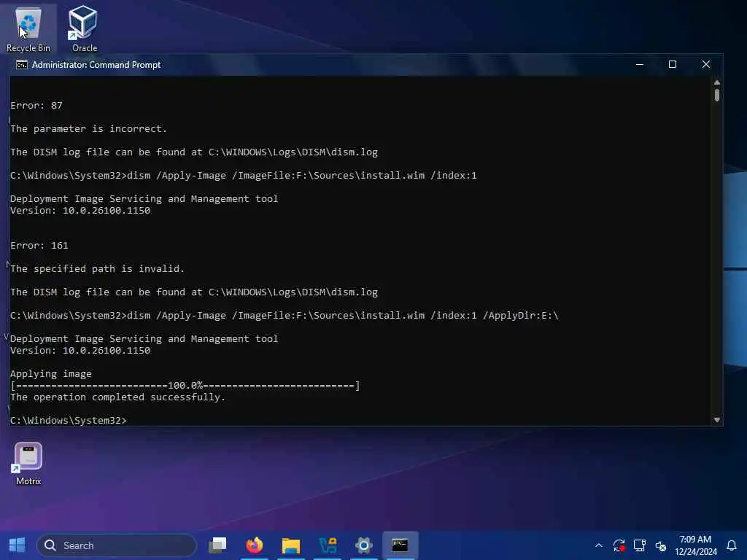747x560 pixels.
Task: Open the network status tray icon
Action: point(639,545)
